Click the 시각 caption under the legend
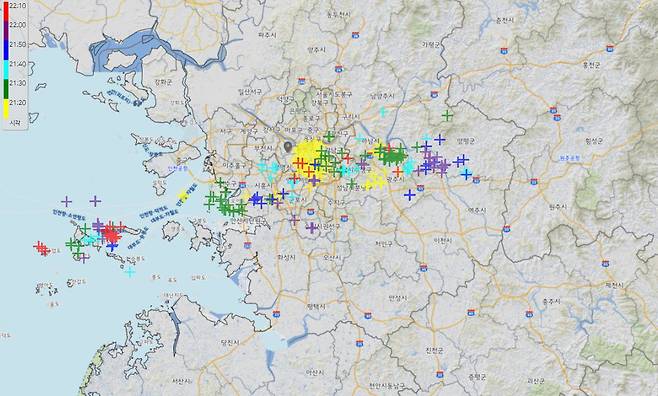658x396 pixels. click(x=16, y=123)
